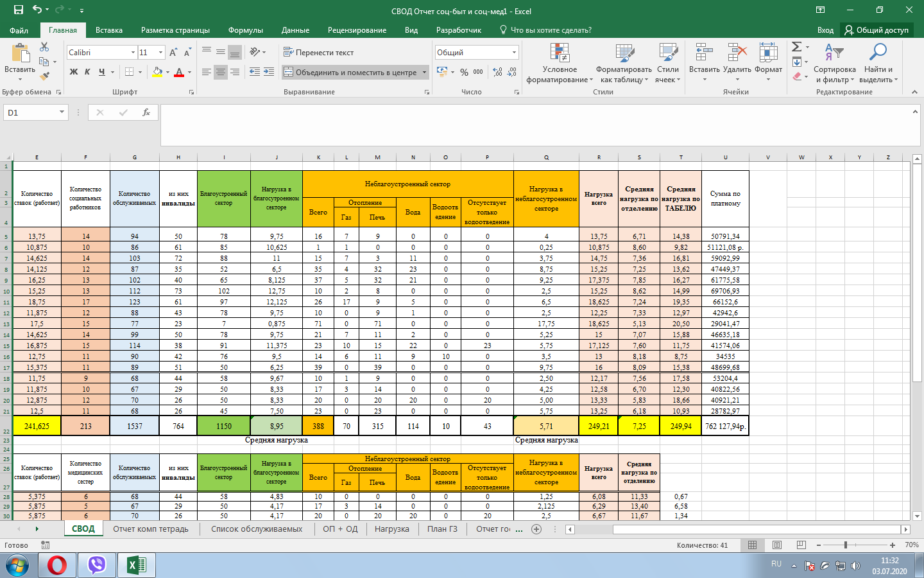Clear cell contents with the eraser icon
Screen dimensions: 924x578
pos(797,76)
